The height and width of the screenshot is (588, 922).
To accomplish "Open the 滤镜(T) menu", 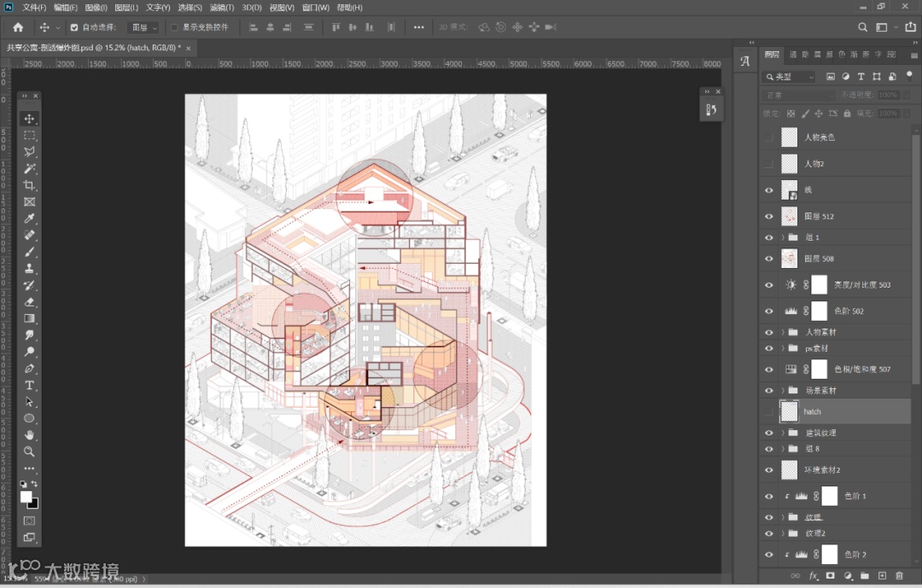I will [222, 8].
